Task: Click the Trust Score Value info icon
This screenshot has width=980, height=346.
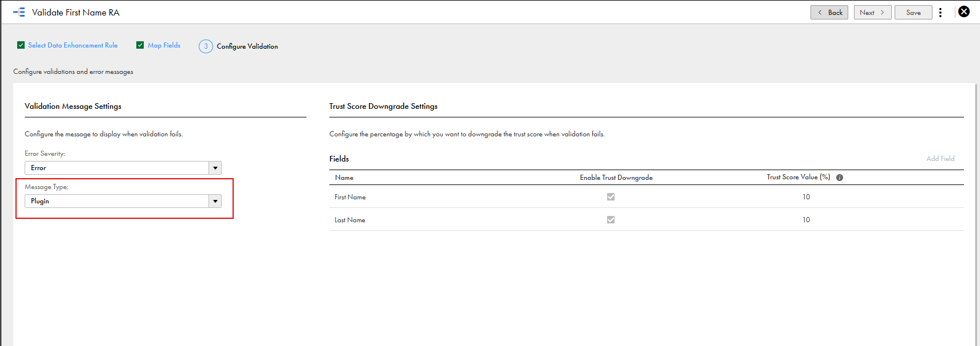Action: pos(840,178)
